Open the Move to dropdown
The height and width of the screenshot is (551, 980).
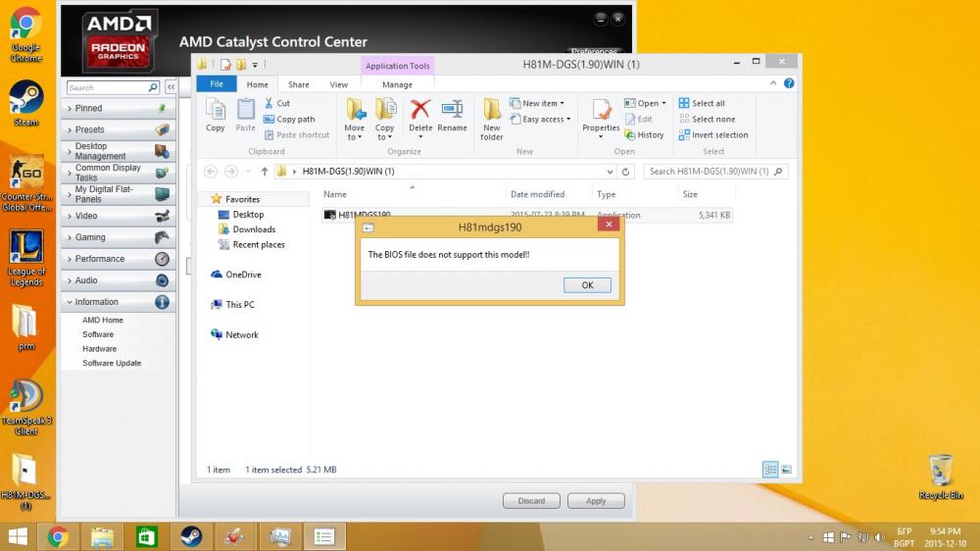pos(355,120)
